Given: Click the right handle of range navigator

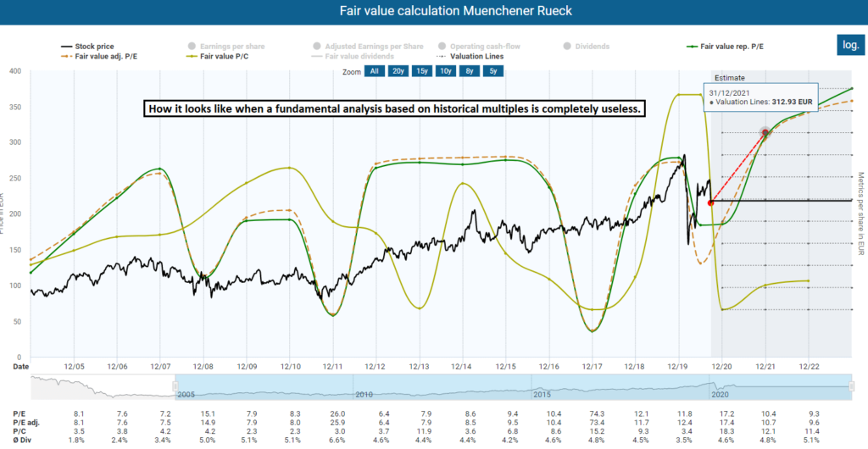Looking at the screenshot, I should pos(851,385).
